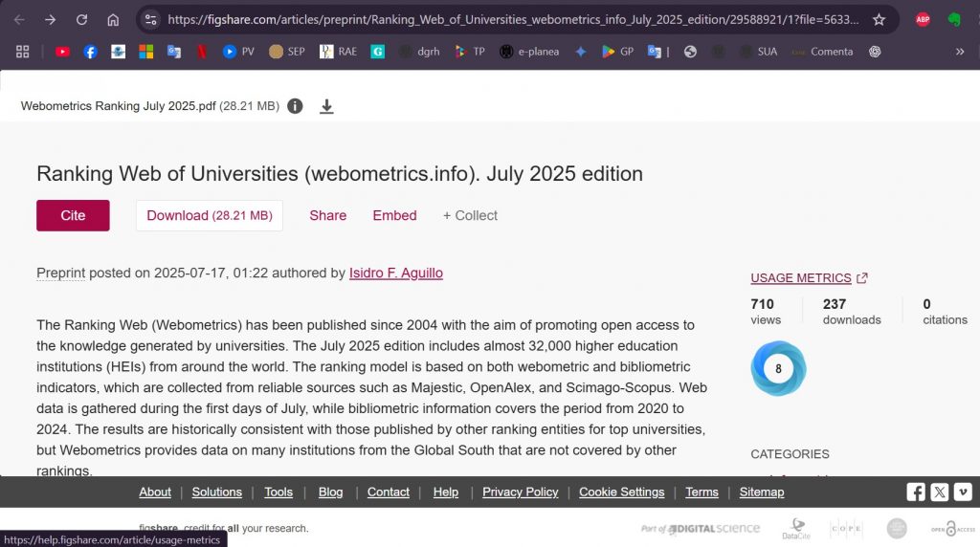Open figshare's X (Twitter) icon in footer
This screenshot has width=980, height=547.
tap(940, 492)
